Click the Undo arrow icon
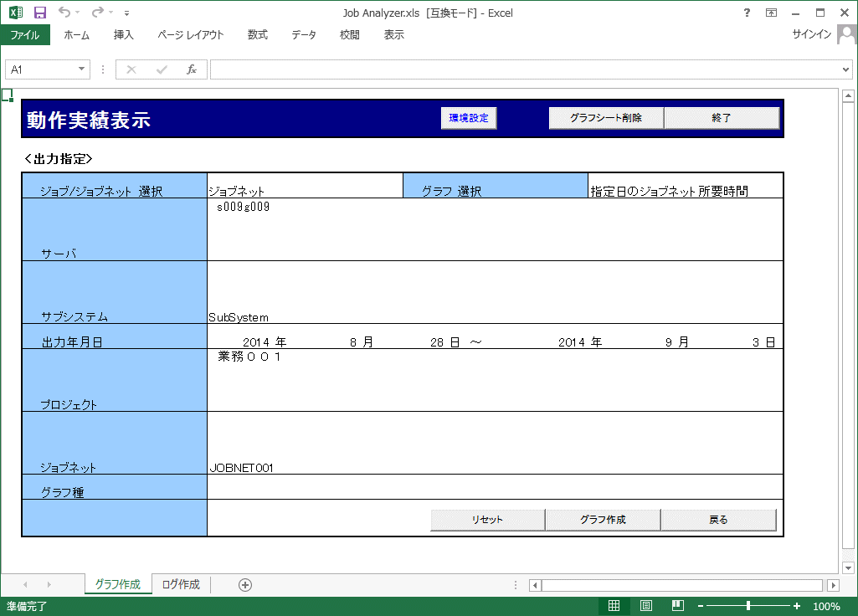The height and width of the screenshot is (616, 858). click(x=64, y=13)
